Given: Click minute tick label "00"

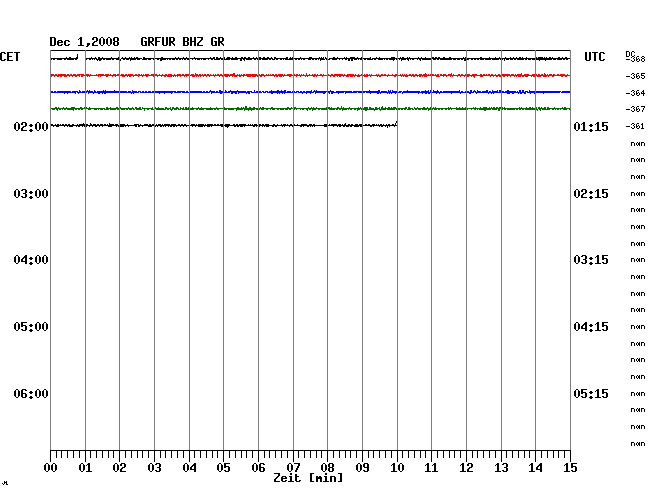Looking at the screenshot, I should click(51, 468).
